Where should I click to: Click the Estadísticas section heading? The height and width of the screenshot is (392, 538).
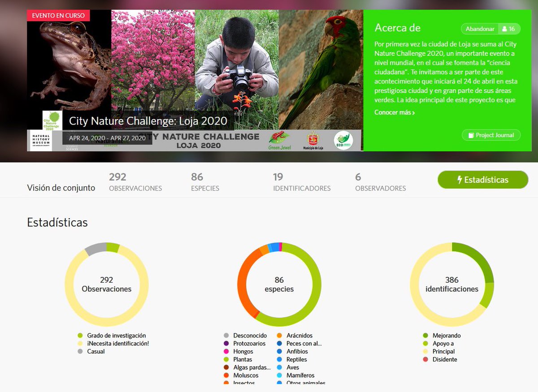point(57,222)
